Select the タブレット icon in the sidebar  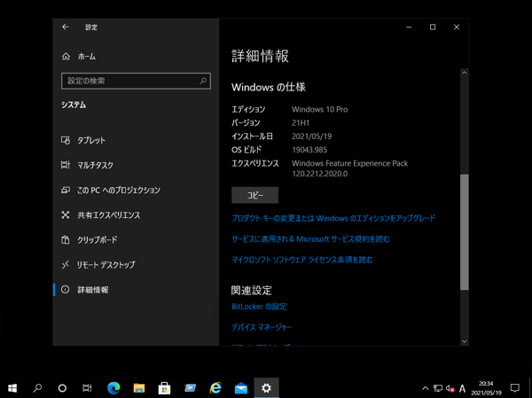(x=66, y=140)
